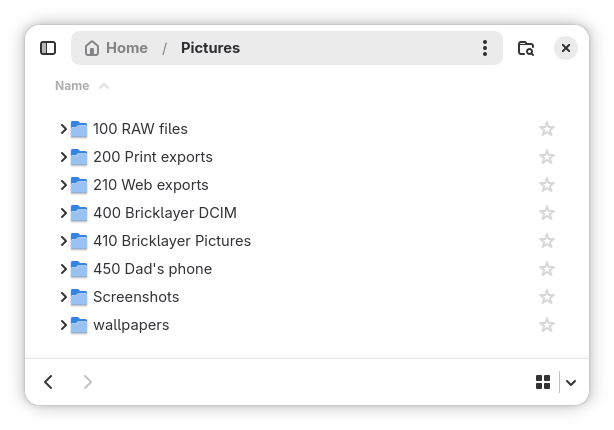Expand the 200 Print exports folder
The width and height of the screenshot is (614, 430).
click(x=63, y=157)
